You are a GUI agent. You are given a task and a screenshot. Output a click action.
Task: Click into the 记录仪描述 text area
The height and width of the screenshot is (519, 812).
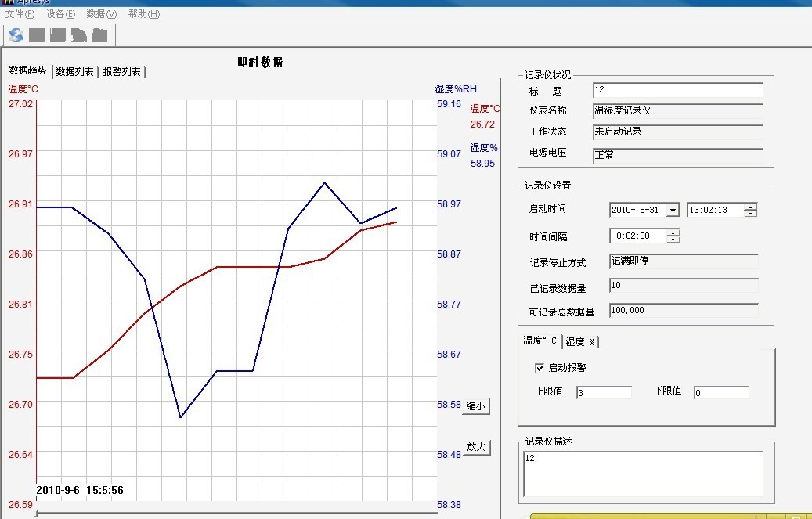(x=643, y=474)
